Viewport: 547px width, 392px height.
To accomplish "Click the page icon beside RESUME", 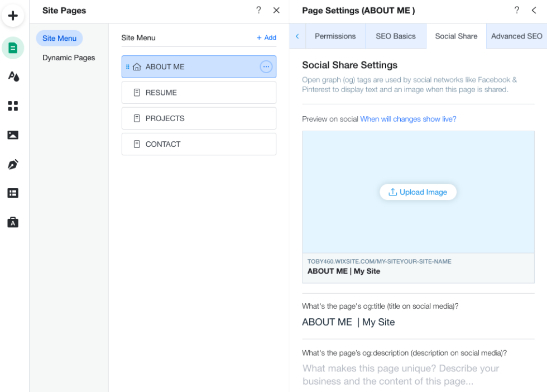I will pyautogui.click(x=137, y=92).
